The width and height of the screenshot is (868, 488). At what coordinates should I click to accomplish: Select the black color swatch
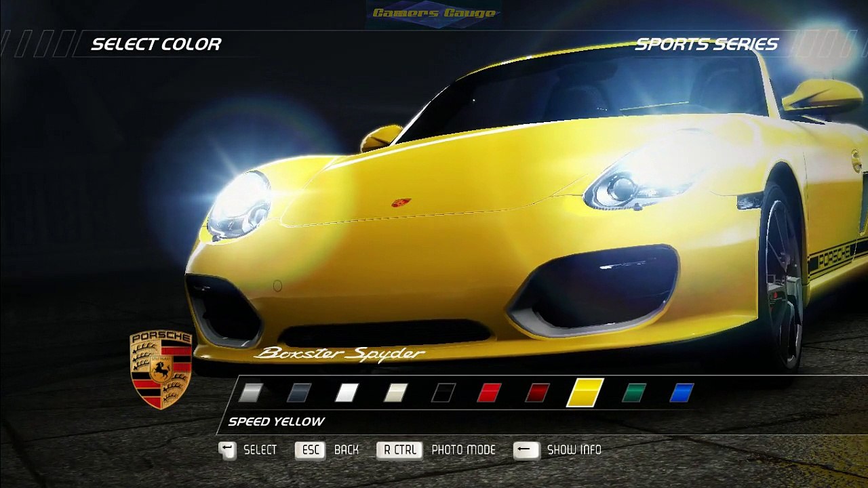pyautogui.click(x=443, y=392)
